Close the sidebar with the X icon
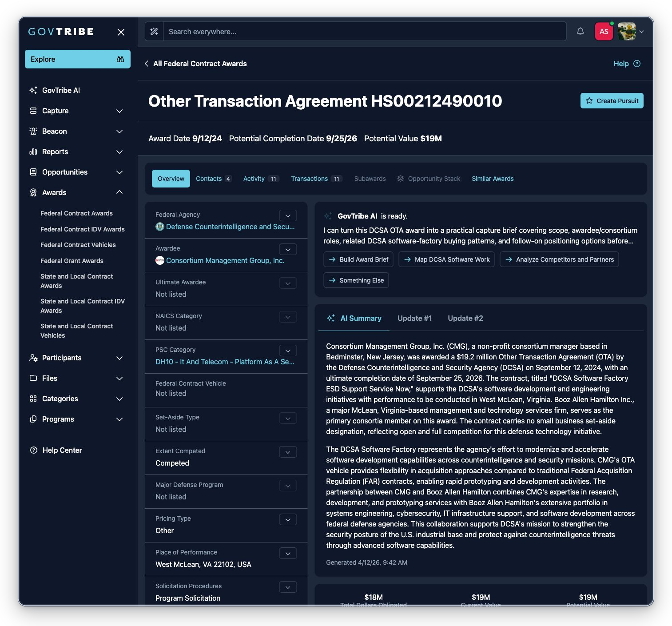Viewport: 672px width, 626px height. point(121,32)
